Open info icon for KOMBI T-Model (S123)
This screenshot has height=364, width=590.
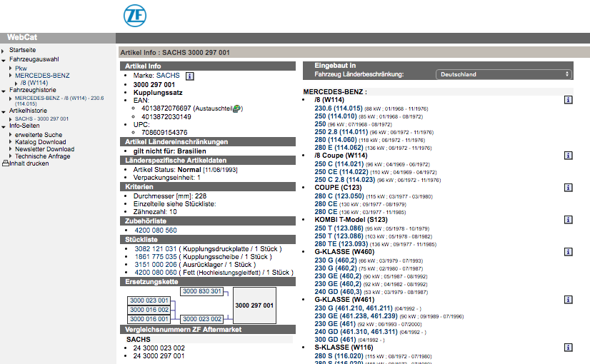(568, 220)
